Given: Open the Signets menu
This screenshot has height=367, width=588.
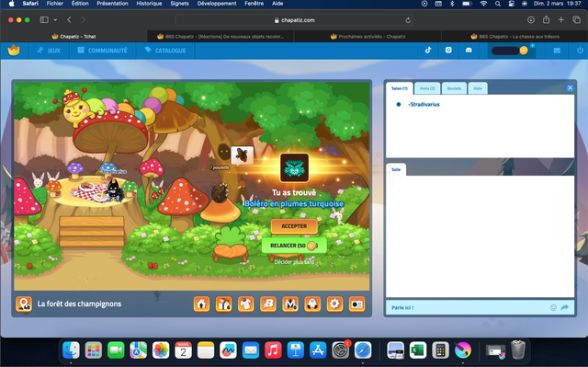Looking at the screenshot, I should (x=180, y=4).
